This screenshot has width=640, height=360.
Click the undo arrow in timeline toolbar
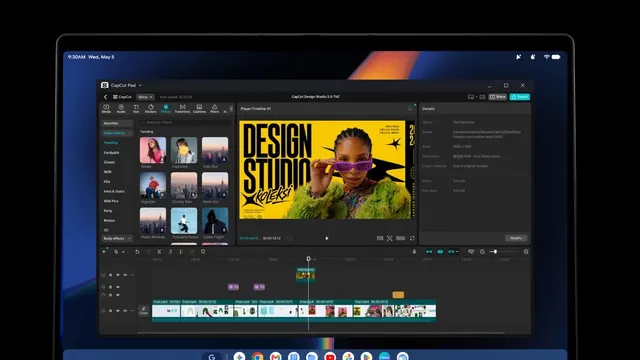(137, 252)
